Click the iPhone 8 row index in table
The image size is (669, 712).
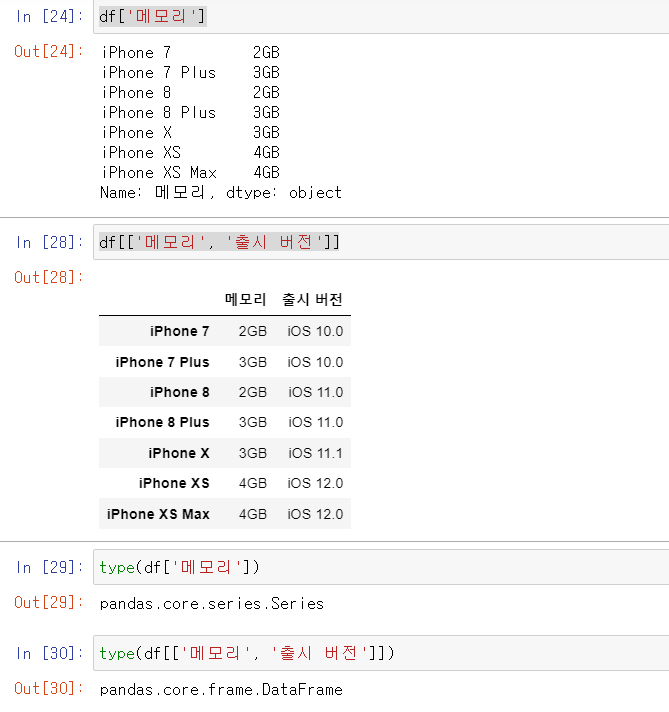click(x=180, y=392)
